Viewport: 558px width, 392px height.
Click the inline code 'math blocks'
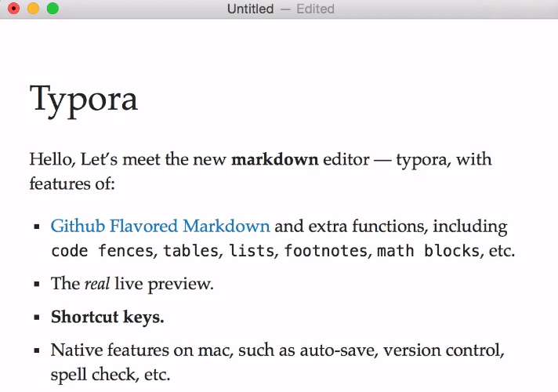pyautogui.click(x=428, y=251)
